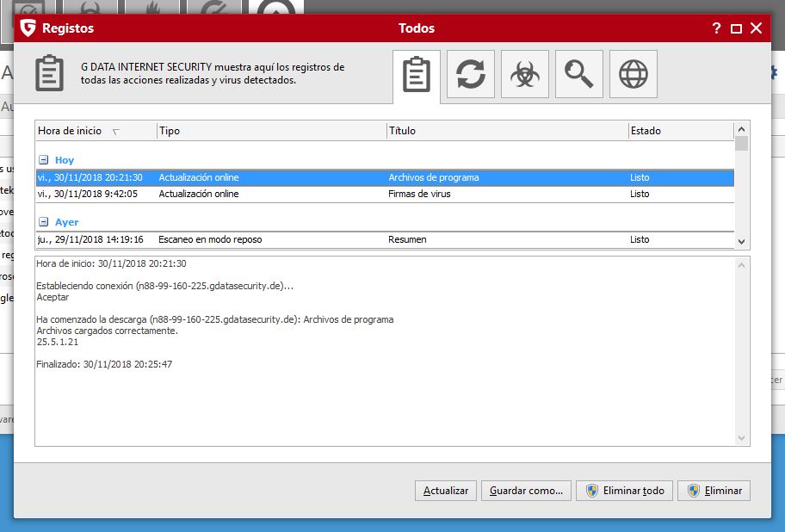Sort by 'Estado' column header
The height and width of the screenshot is (532, 785).
681,131
